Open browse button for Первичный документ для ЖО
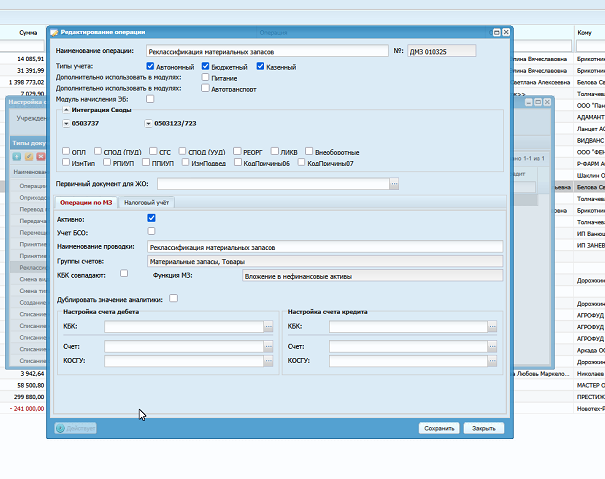Image resolution: width=605 pixels, height=479 pixels. point(394,184)
